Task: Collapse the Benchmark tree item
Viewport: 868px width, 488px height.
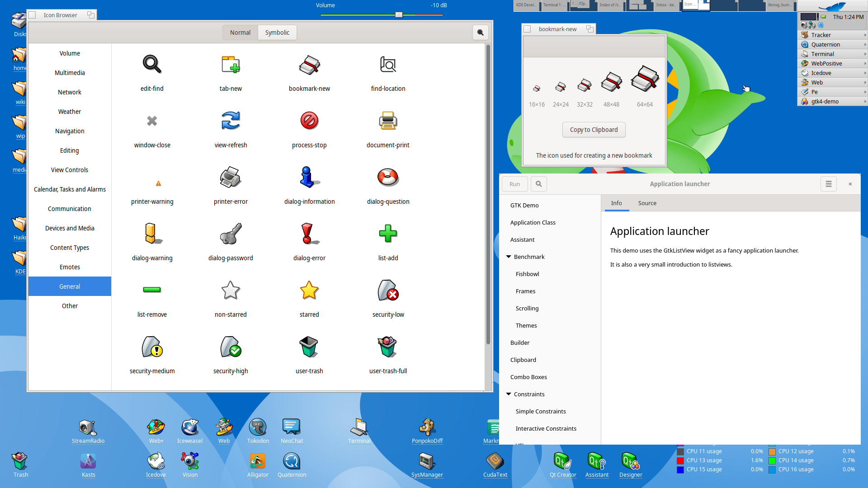Action: (509, 257)
